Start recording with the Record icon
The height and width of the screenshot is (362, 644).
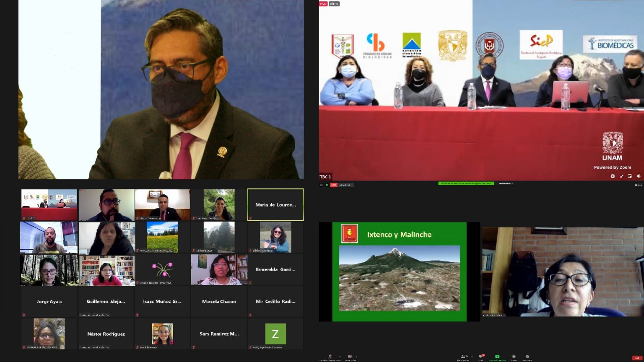(x=513, y=356)
